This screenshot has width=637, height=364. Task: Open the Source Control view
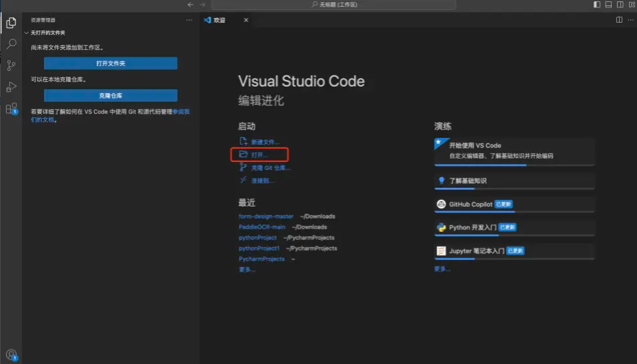click(x=11, y=65)
